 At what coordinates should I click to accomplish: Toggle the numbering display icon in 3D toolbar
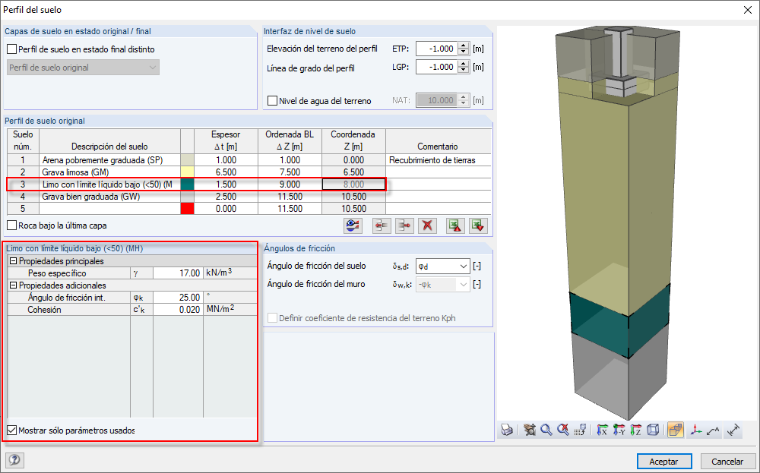(x=580, y=430)
